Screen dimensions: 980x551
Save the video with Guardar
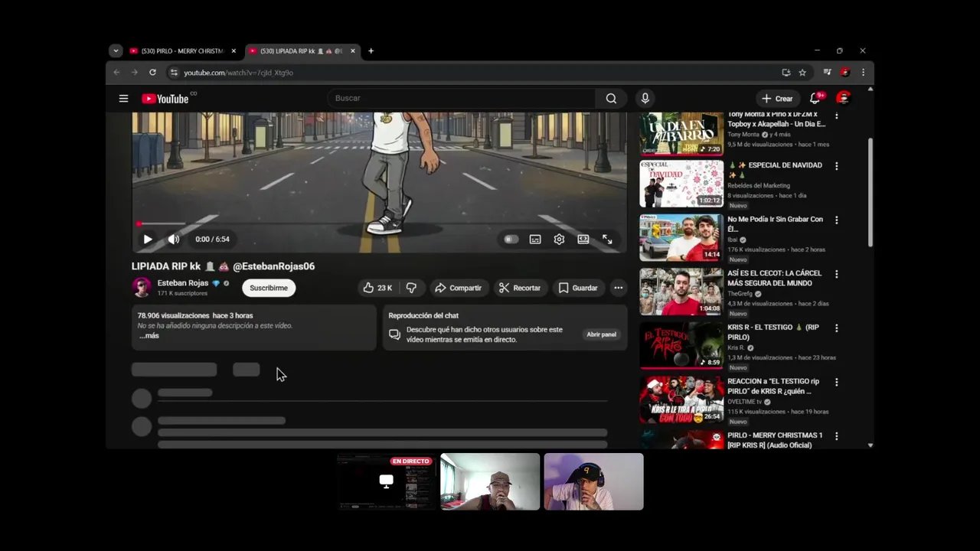[x=578, y=288]
